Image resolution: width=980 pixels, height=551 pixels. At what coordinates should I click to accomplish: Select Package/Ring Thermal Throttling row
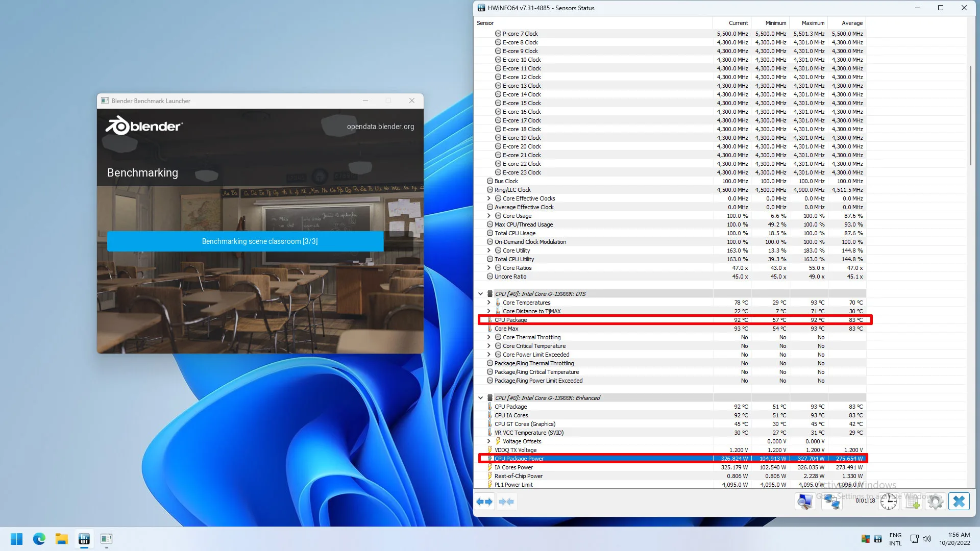(x=670, y=363)
